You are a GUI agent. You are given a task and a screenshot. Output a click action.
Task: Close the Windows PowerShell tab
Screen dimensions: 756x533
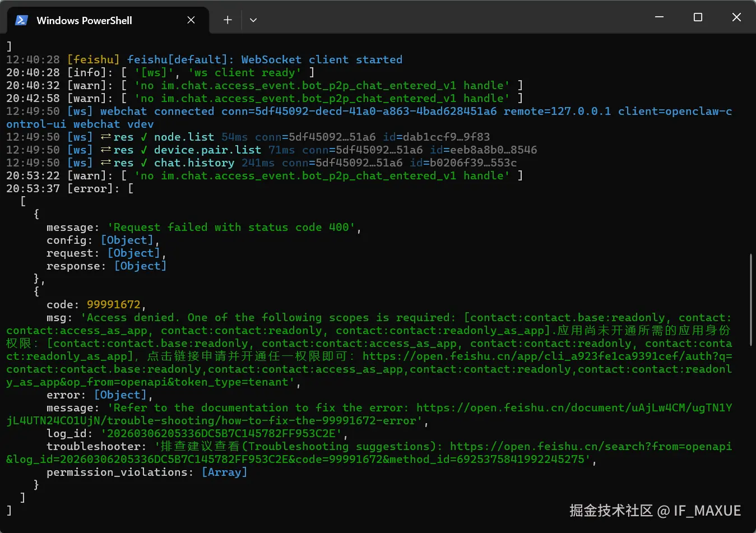pyautogui.click(x=191, y=20)
